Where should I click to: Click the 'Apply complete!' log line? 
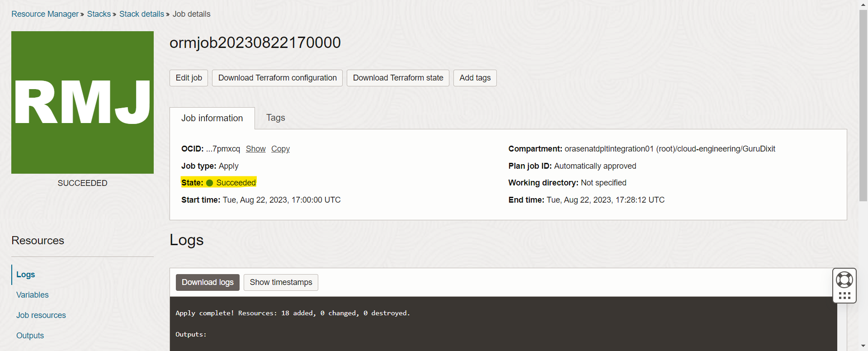point(292,313)
